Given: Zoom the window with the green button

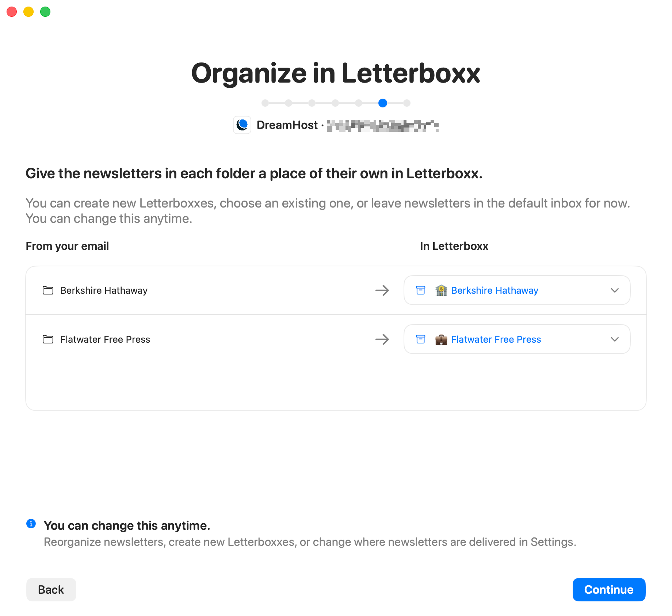Looking at the screenshot, I should point(45,12).
